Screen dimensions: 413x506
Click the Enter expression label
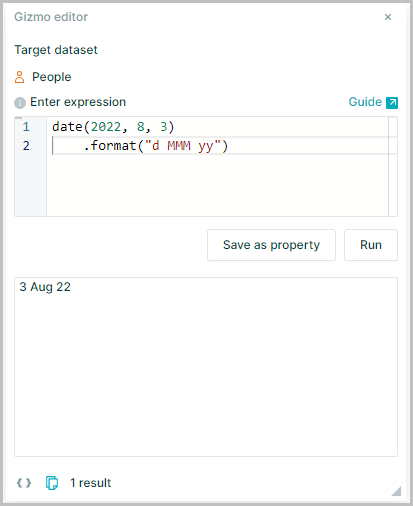[78, 102]
